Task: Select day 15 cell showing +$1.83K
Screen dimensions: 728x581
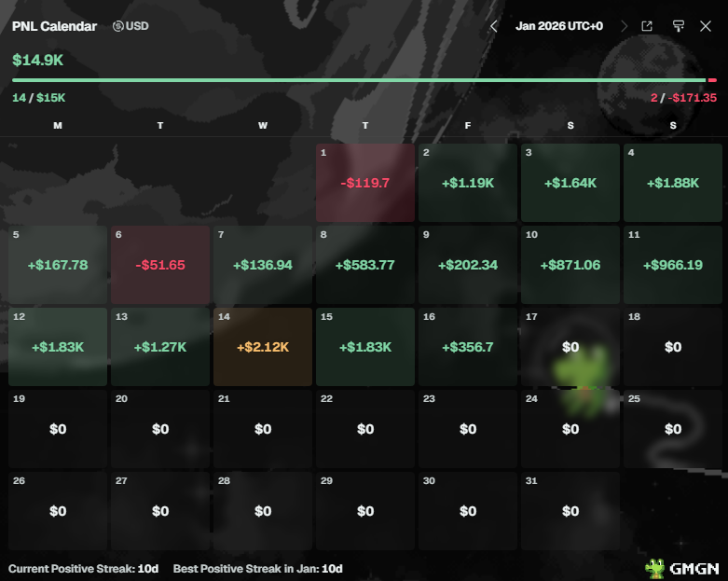Action: click(365, 347)
